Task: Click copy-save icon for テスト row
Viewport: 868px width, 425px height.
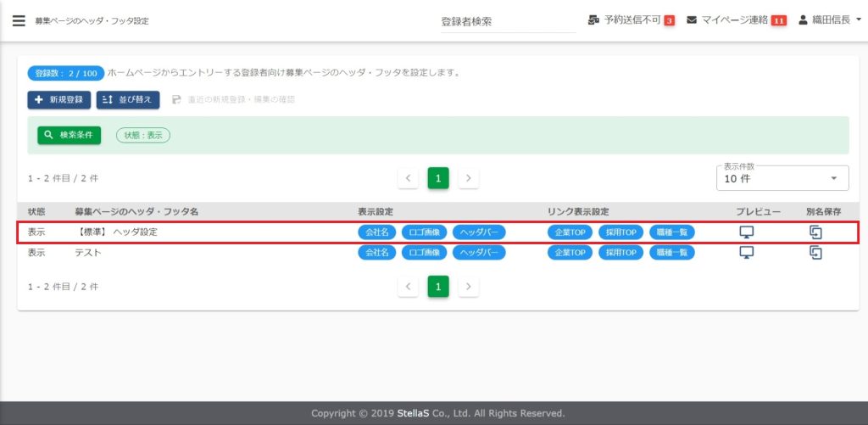Action: click(815, 252)
